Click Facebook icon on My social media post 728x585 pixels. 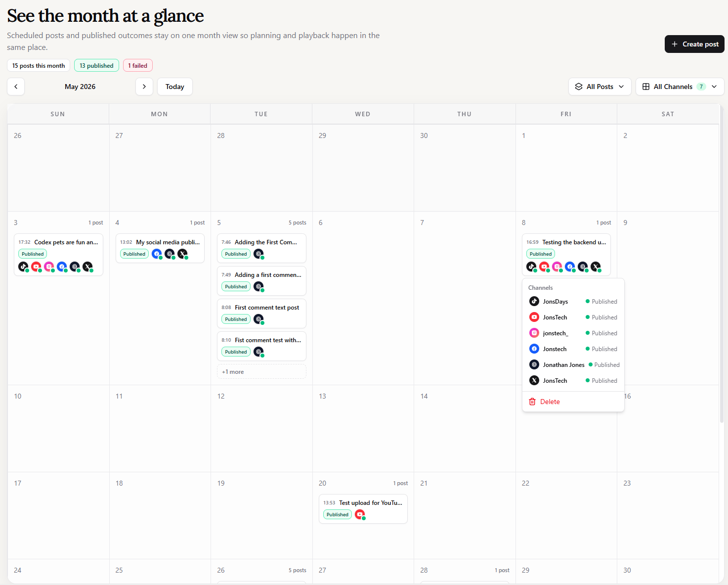click(157, 254)
